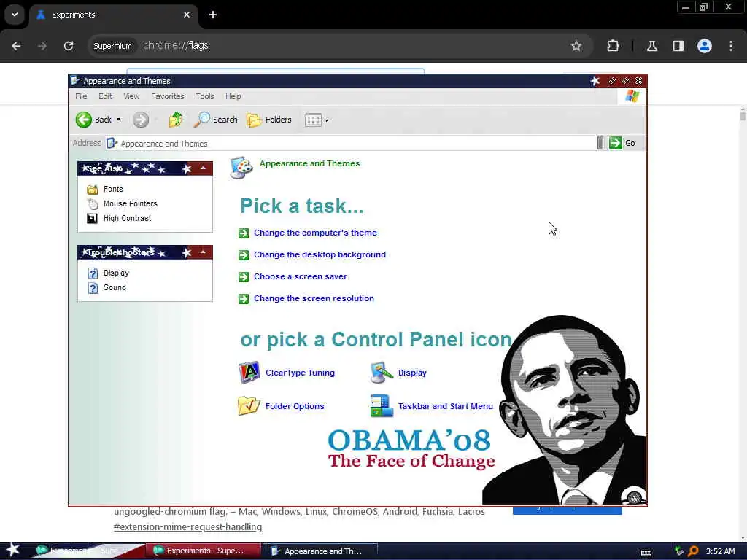Click arrow icon beside Choose a screen saver
Image resolution: width=747 pixels, height=560 pixels.
[244, 277]
